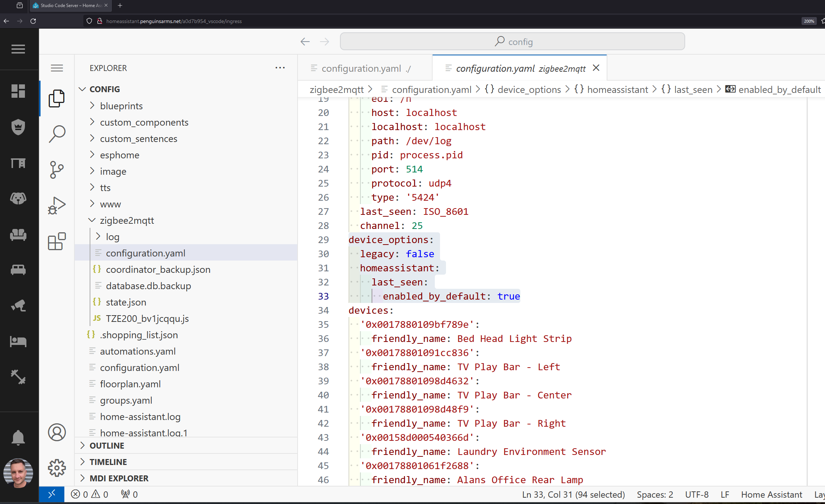The image size is (825, 504).
Task: Open the Source Control panel
Action: 57,169
